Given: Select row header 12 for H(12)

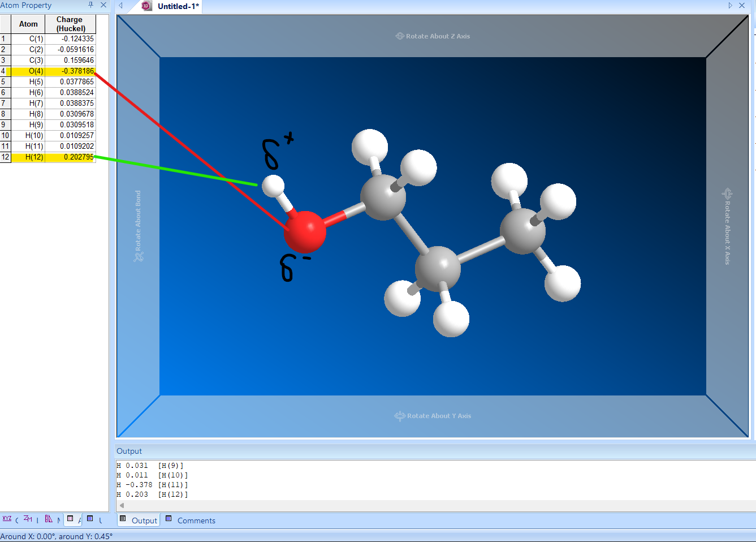Looking at the screenshot, I should [5, 157].
